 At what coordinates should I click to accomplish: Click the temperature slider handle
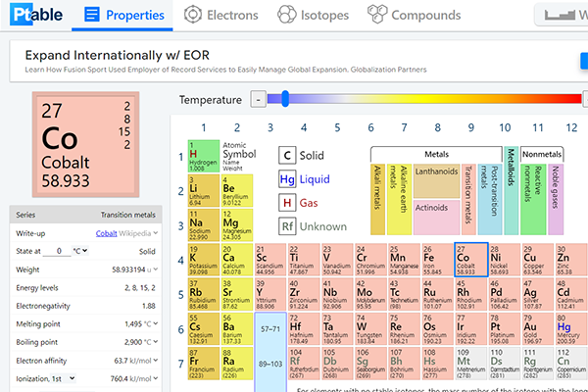coord(285,98)
